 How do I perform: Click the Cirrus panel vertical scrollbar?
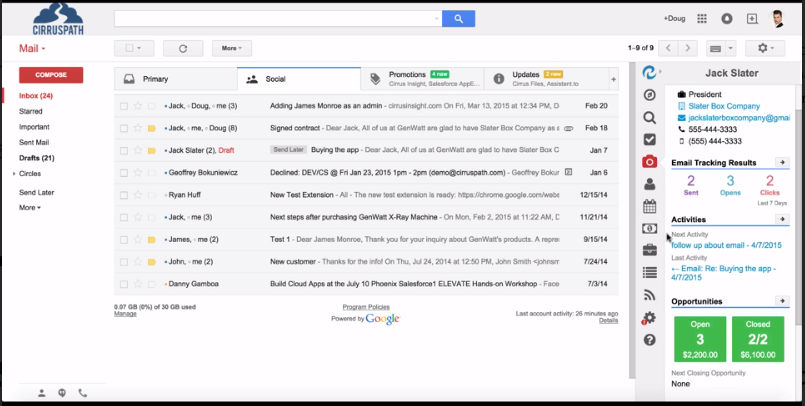(797, 217)
